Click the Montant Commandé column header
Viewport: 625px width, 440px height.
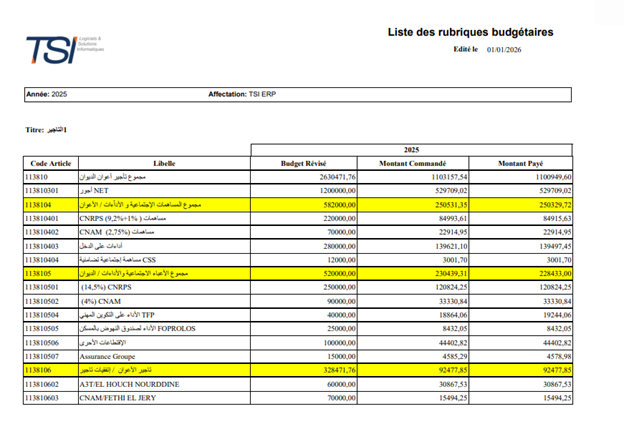click(413, 163)
